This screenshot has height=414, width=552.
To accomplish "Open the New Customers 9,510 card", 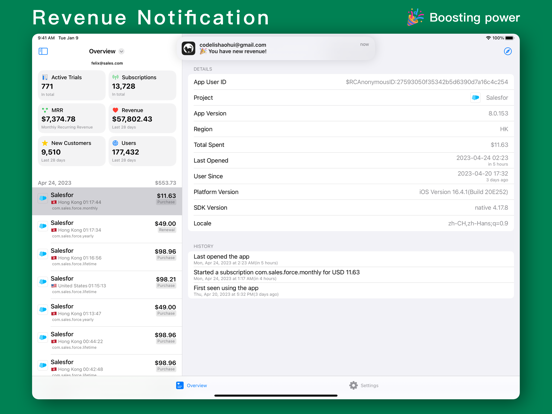I will 71,151.
